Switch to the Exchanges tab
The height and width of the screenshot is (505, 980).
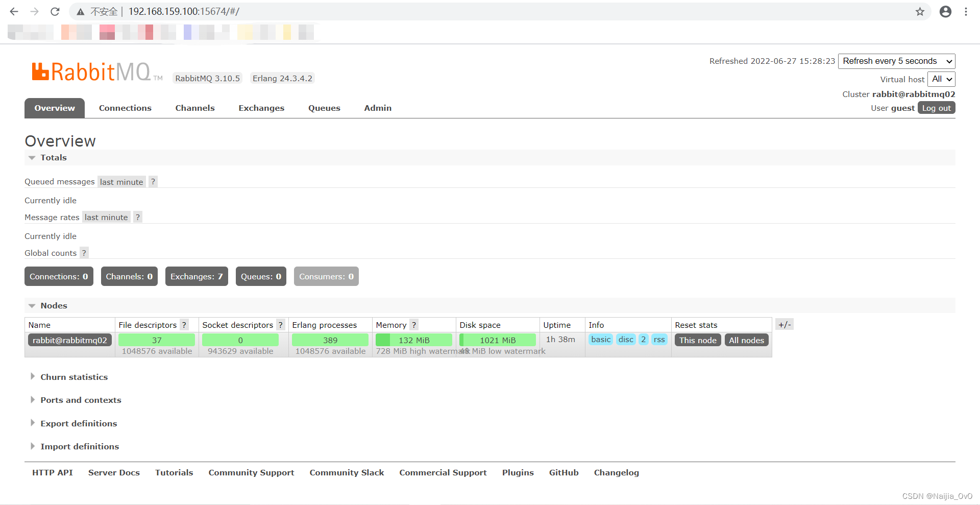[x=261, y=108]
